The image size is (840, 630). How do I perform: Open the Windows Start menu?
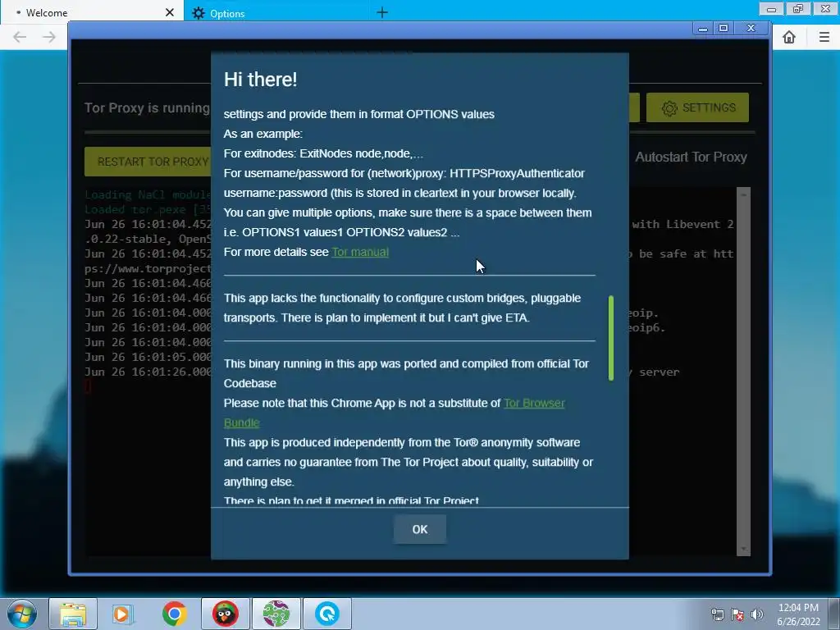point(22,614)
